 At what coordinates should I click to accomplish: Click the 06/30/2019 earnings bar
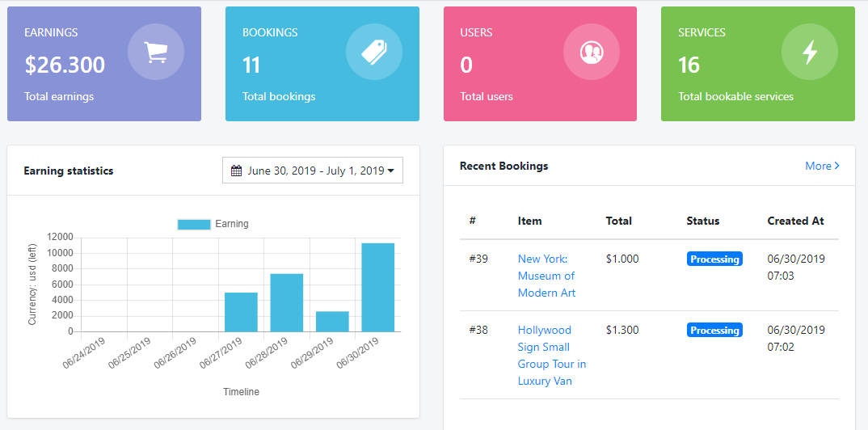pyautogui.click(x=377, y=287)
